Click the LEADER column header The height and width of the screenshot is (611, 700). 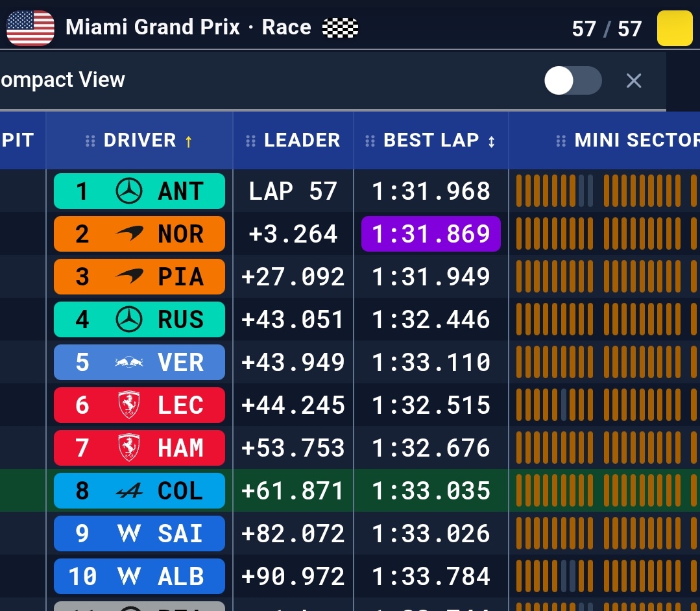293,141
